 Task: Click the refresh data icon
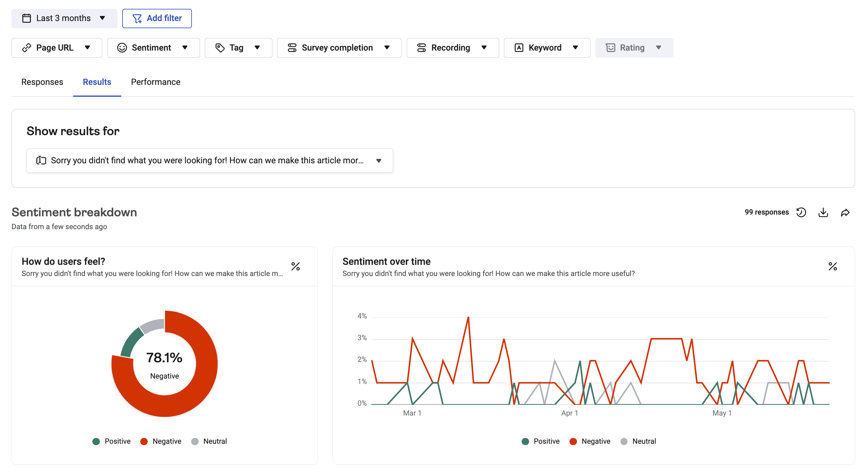point(801,213)
